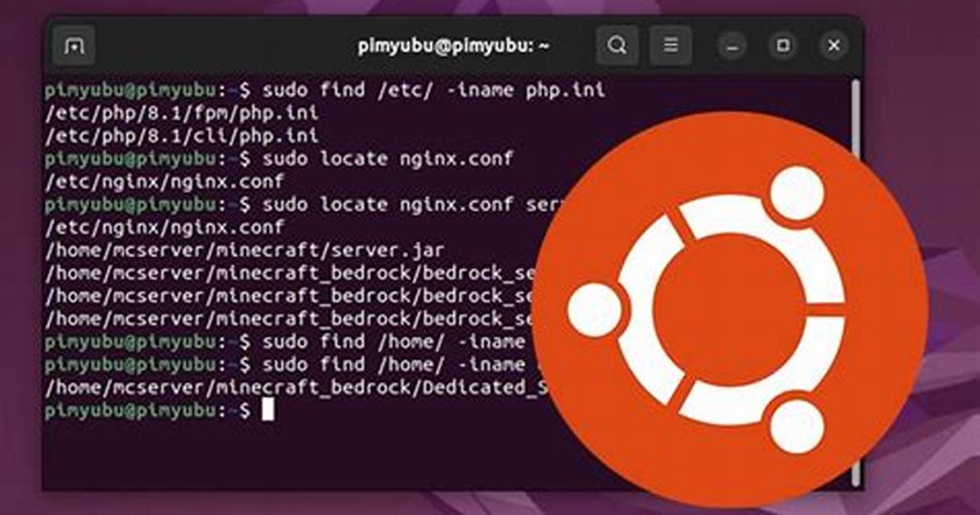Image resolution: width=980 pixels, height=515 pixels.
Task: Click the blinking cursor at the last prompt
Action: coord(267,410)
